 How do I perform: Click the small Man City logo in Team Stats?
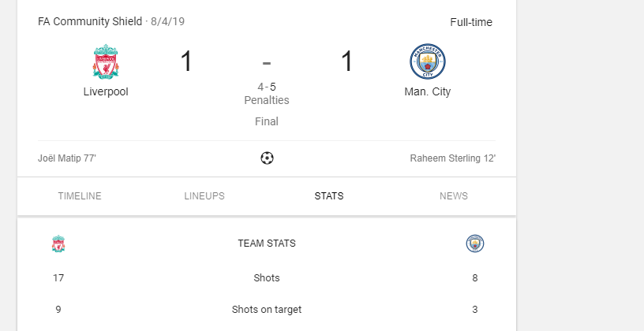(x=474, y=244)
